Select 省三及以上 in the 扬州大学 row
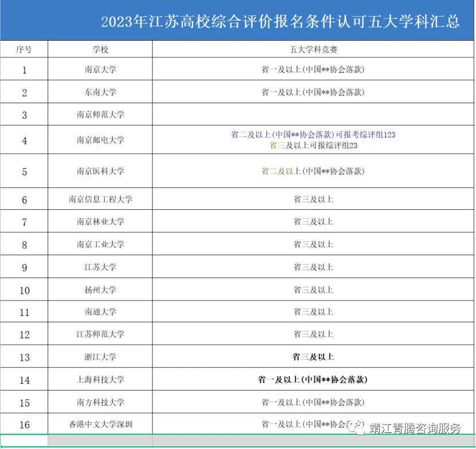 click(313, 290)
